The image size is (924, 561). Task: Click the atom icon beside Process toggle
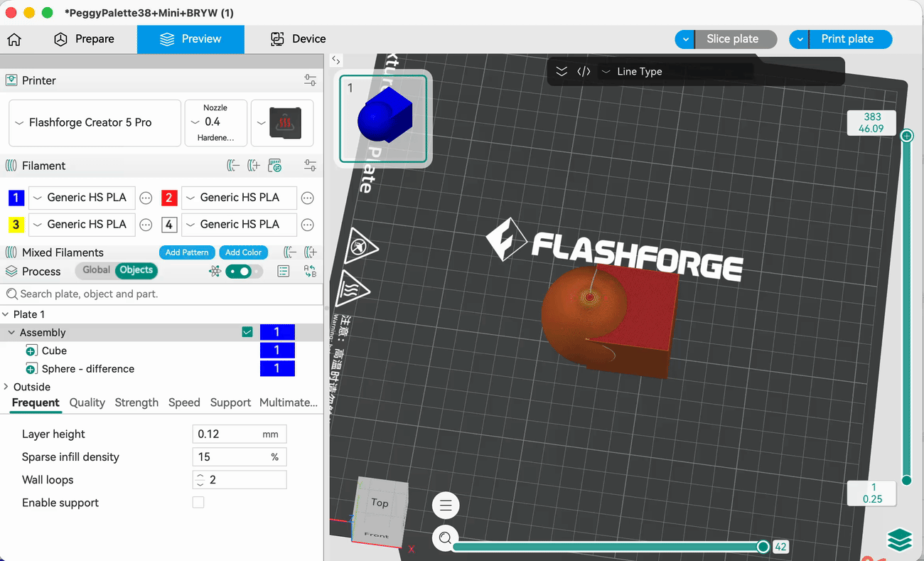pos(215,272)
